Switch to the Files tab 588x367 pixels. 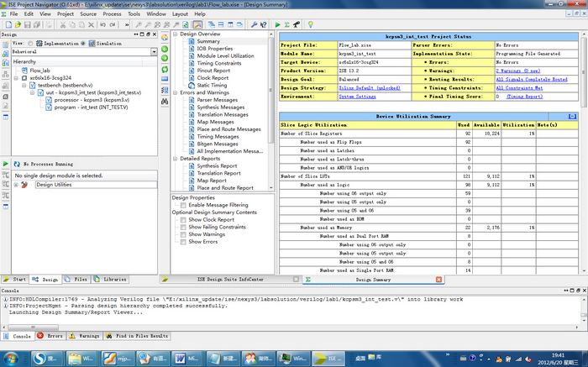76,280
